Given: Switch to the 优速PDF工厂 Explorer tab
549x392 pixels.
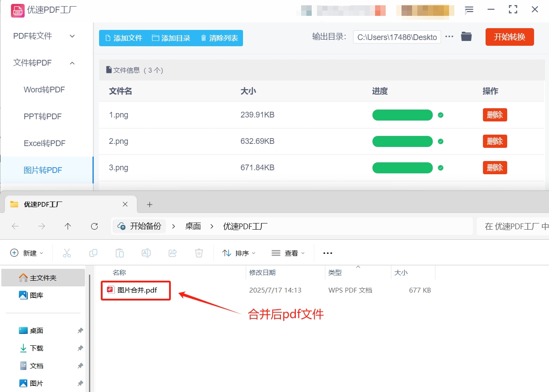Looking at the screenshot, I should pyautogui.click(x=44, y=204).
